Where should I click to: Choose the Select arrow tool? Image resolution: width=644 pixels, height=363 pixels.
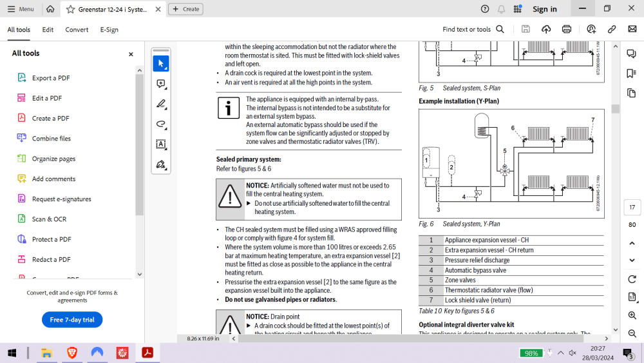[x=160, y=63]
